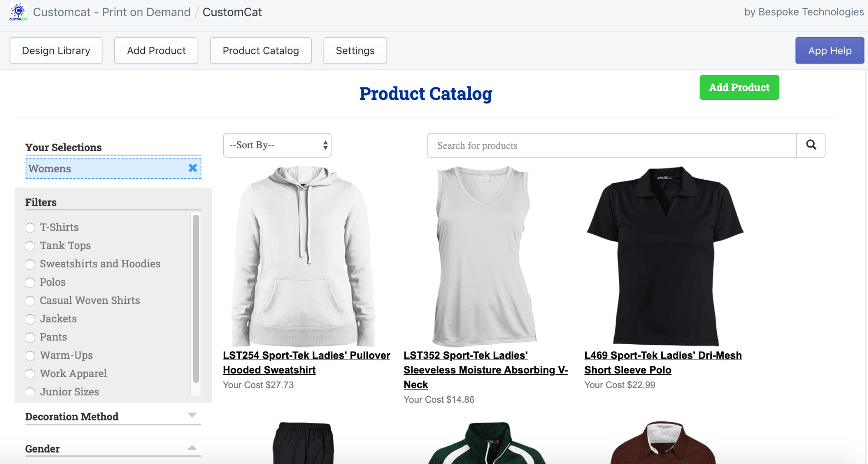View the L469 Dri-Mesh Short Sleeve Polo details
Viewport: 868px width, 464px height.
662,362
